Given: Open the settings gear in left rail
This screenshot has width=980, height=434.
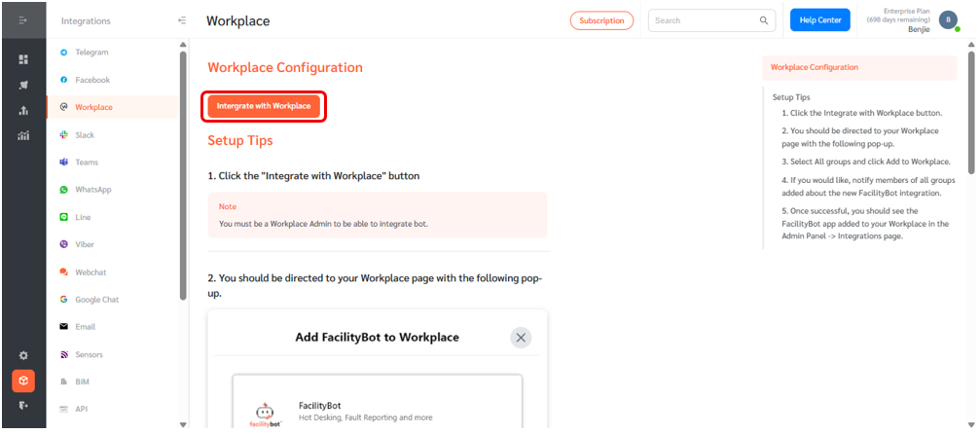Looking at the screenshot, I should pos(23,355).
